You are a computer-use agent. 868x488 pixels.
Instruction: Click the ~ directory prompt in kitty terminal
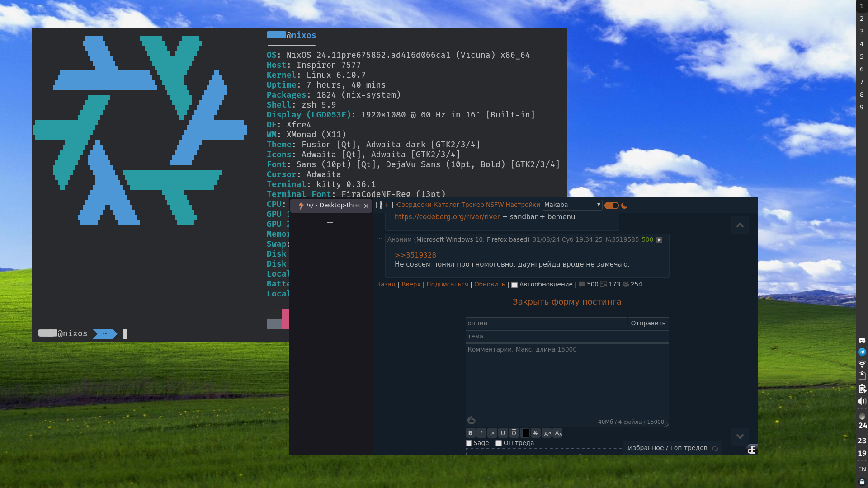coord(105,334)
